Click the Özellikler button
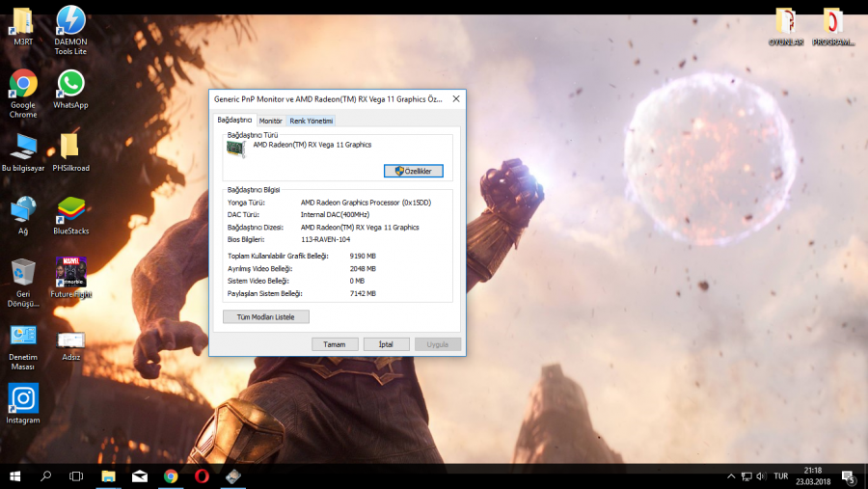868x489 pixels. point(414,171)
